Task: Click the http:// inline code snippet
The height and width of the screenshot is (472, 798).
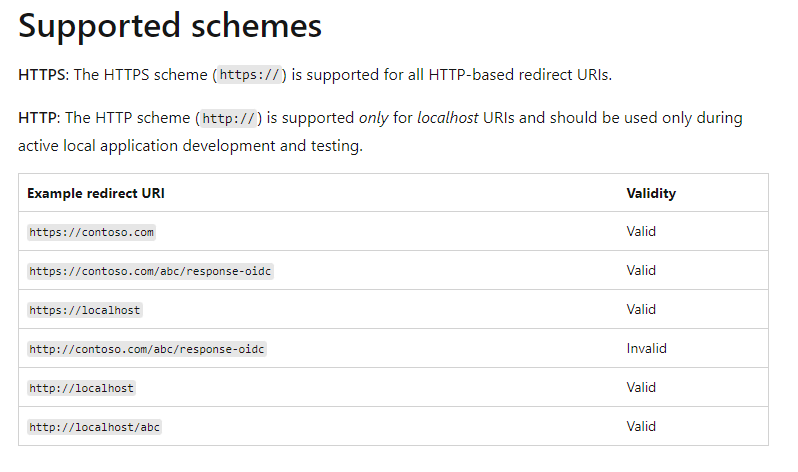Action: pyautogui.click(x=229, y=119)
